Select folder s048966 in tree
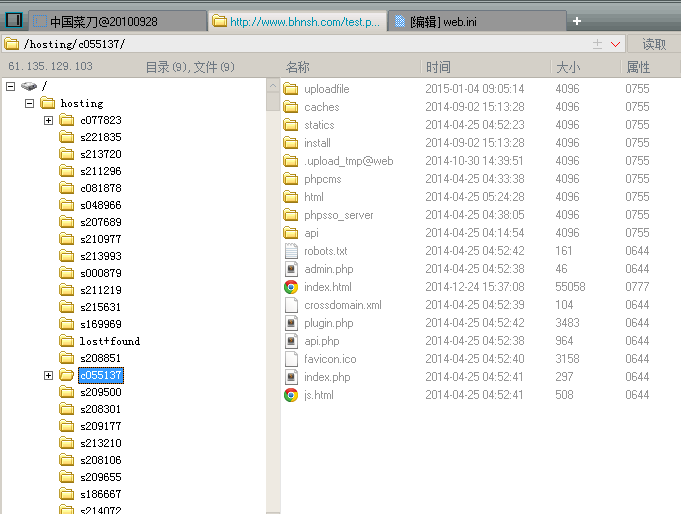 [x=101, y=205]
